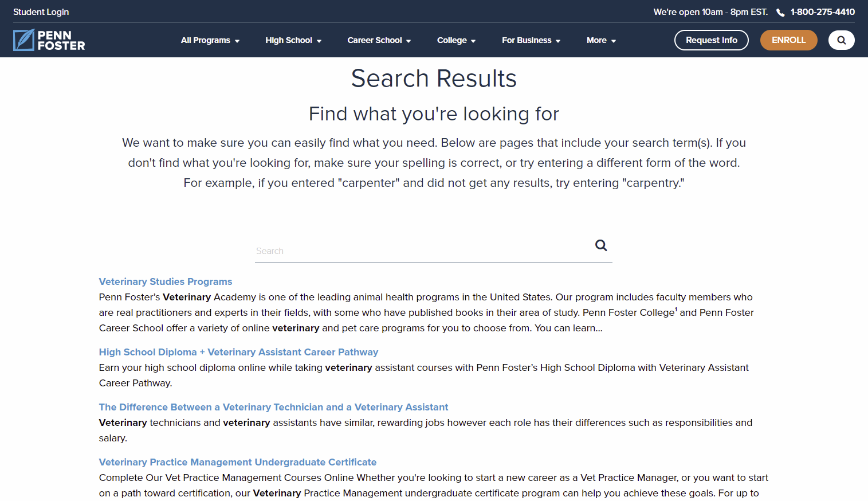Click the search icon next to the search field
The image size is (868, 501).
point(600,245)
